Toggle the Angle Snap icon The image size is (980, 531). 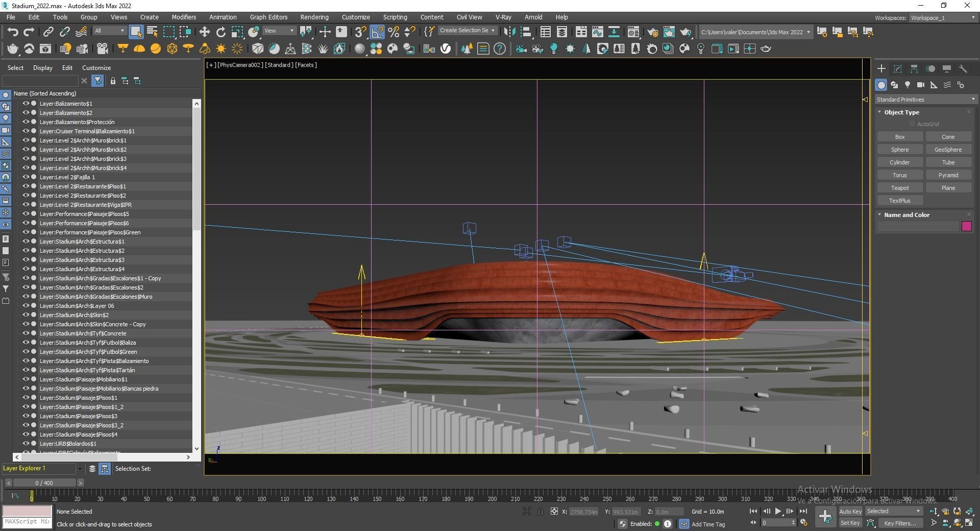pyautogui.click(x=377, y=32)
